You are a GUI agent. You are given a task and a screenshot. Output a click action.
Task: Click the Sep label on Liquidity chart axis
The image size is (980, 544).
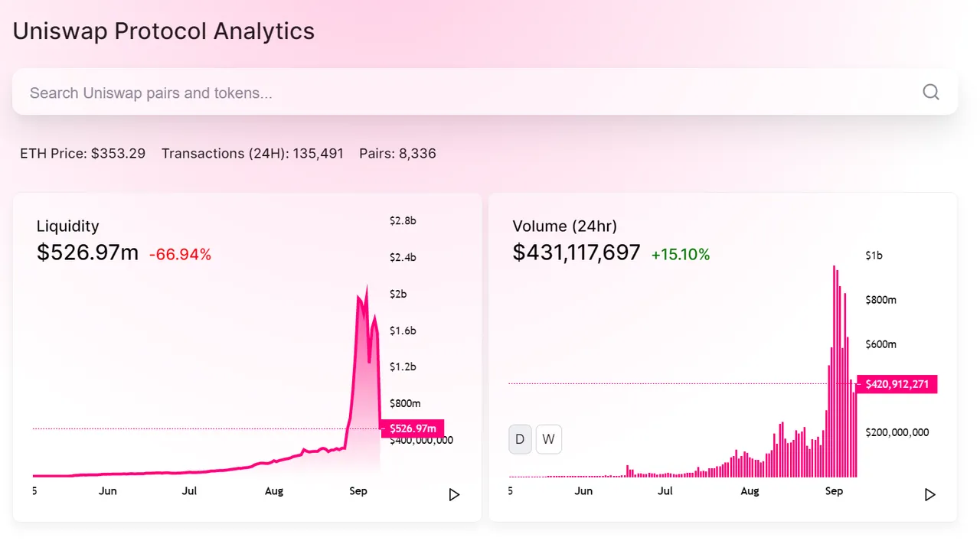click(x=358, y=491)
